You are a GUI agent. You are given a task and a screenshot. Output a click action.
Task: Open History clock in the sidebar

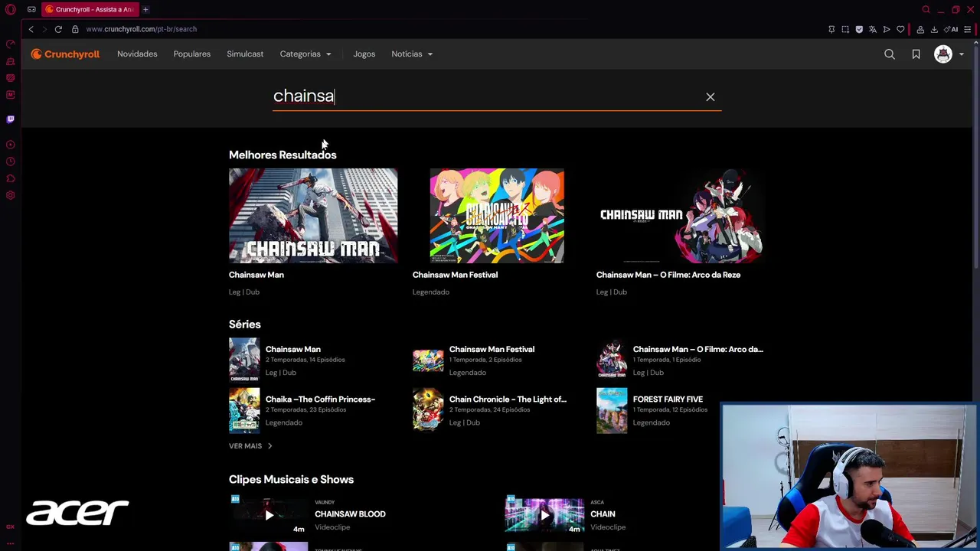tap(11, 161)
